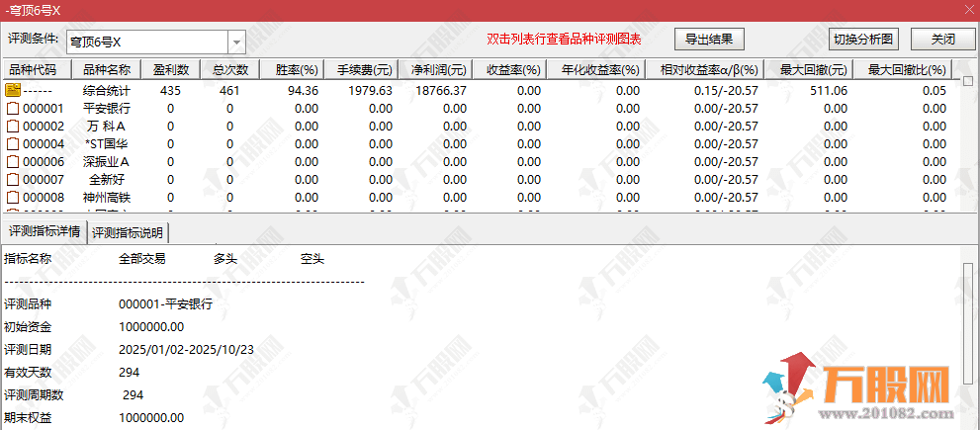Click the icon next to 000007 全新好
Image resolution: width=980 pixels, height=430 pixels.
[x=13, y=180]
